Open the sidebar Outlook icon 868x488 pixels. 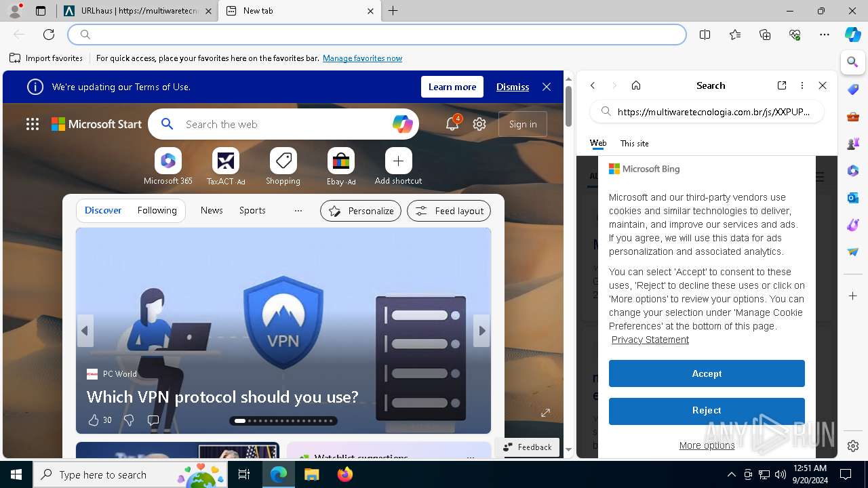[853, 198]
